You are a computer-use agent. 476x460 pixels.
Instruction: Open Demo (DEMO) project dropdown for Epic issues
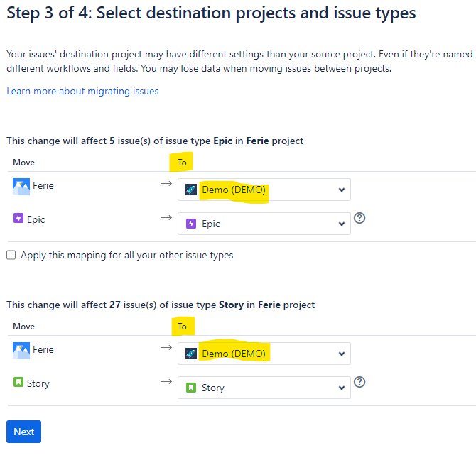click(x=264, y=190)
